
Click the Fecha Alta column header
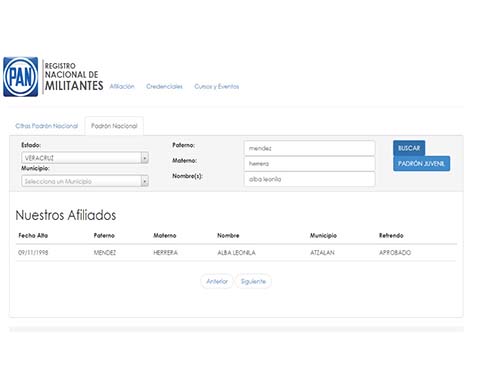tap(33, 236)
